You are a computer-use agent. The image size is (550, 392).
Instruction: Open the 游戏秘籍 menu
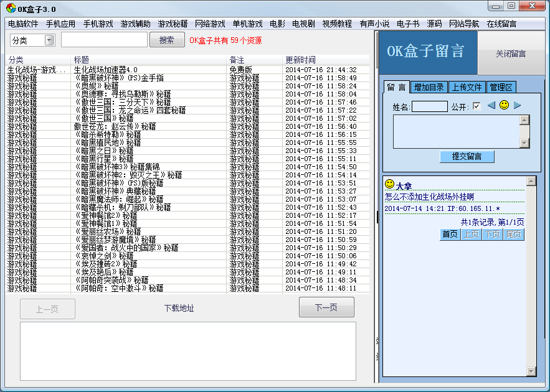point(173,24)
